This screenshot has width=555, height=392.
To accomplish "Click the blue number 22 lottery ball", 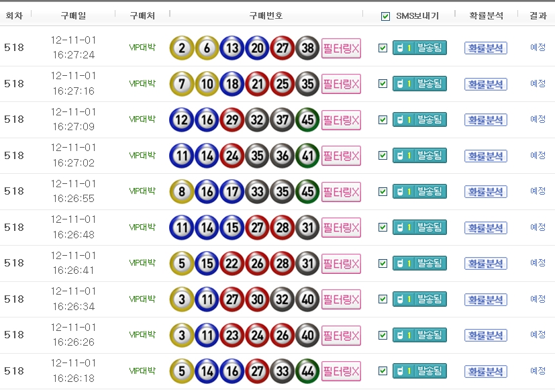I will tap(232, 263).
